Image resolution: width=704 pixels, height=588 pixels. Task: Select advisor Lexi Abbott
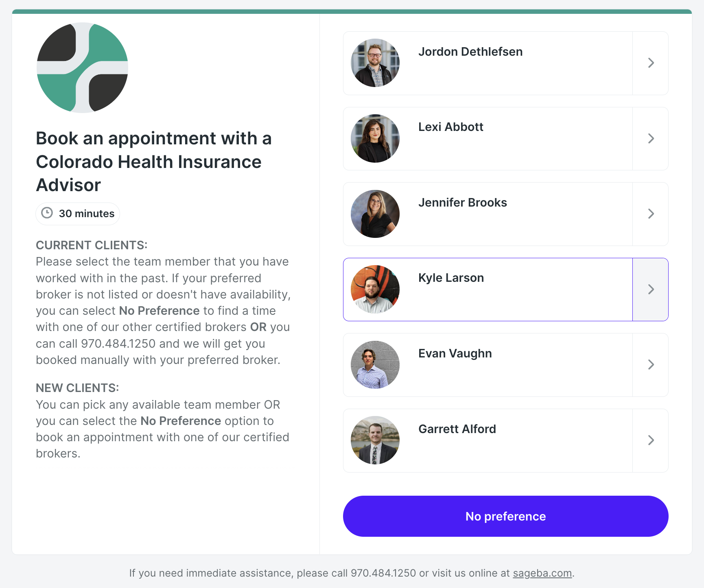tap(488, 138)
